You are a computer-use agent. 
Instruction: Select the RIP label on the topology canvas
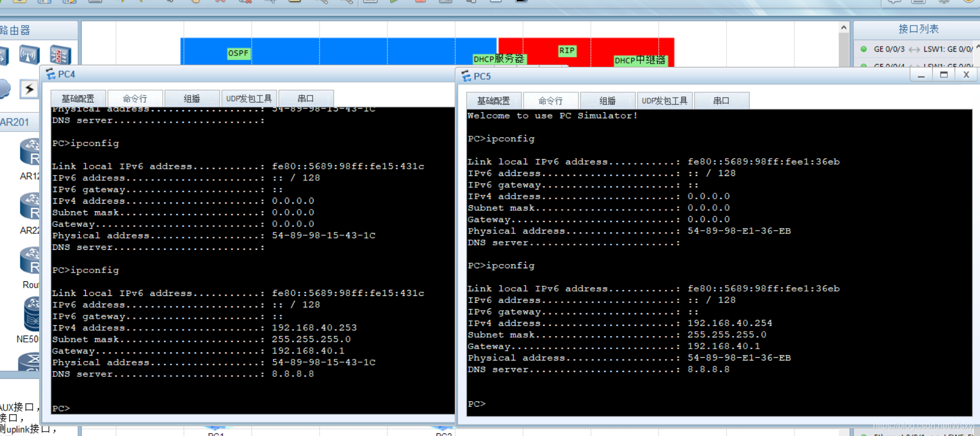tap(567, 50)
